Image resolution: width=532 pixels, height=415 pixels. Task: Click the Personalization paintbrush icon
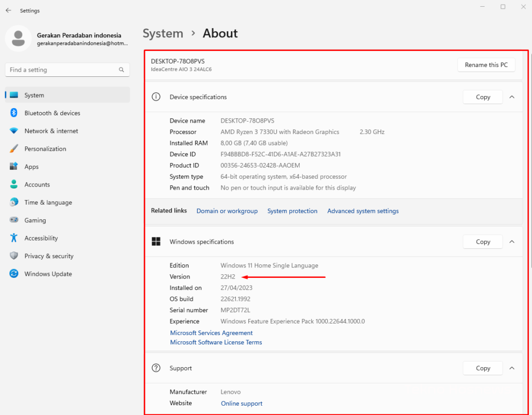click(14, 149)
